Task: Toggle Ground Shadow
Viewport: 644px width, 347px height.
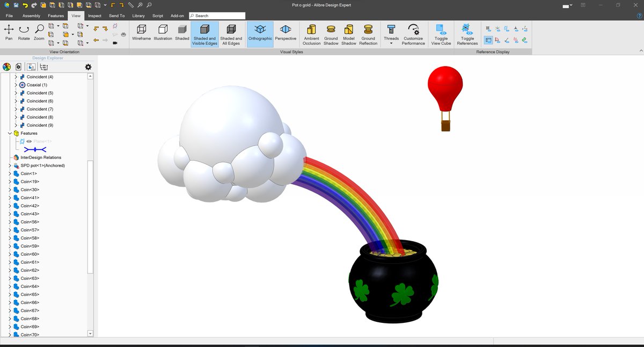Action: pos(331,34)
